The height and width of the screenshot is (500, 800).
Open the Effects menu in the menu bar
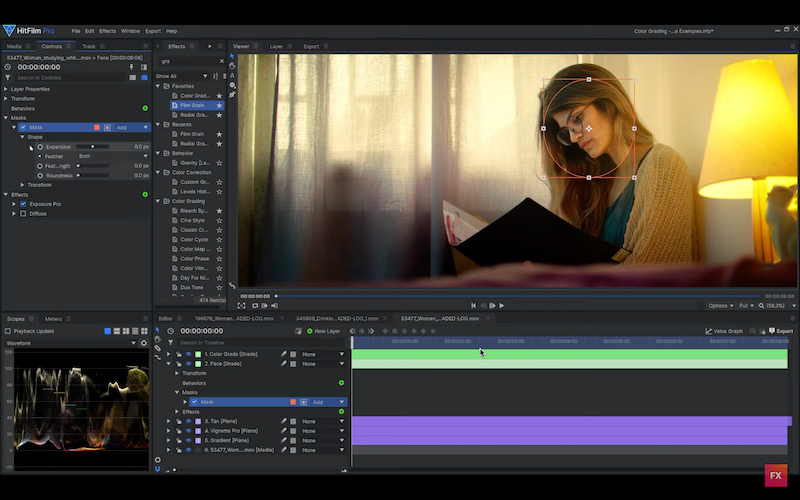[x=107, y=31]
